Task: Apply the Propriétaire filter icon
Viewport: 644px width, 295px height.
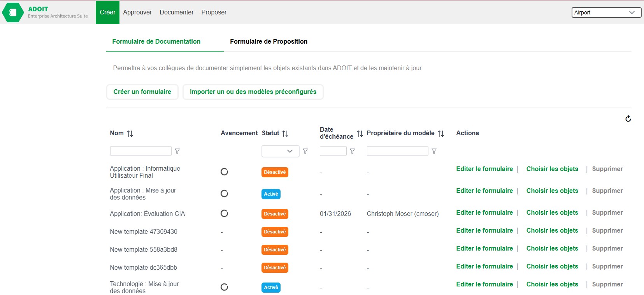Action: (434, 151)
